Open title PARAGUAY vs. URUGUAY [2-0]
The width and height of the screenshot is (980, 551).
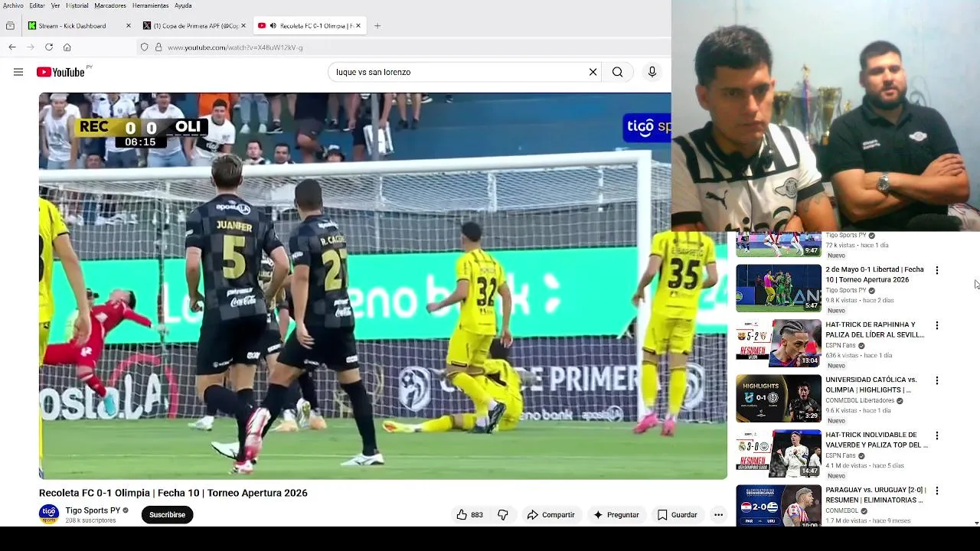876,495
